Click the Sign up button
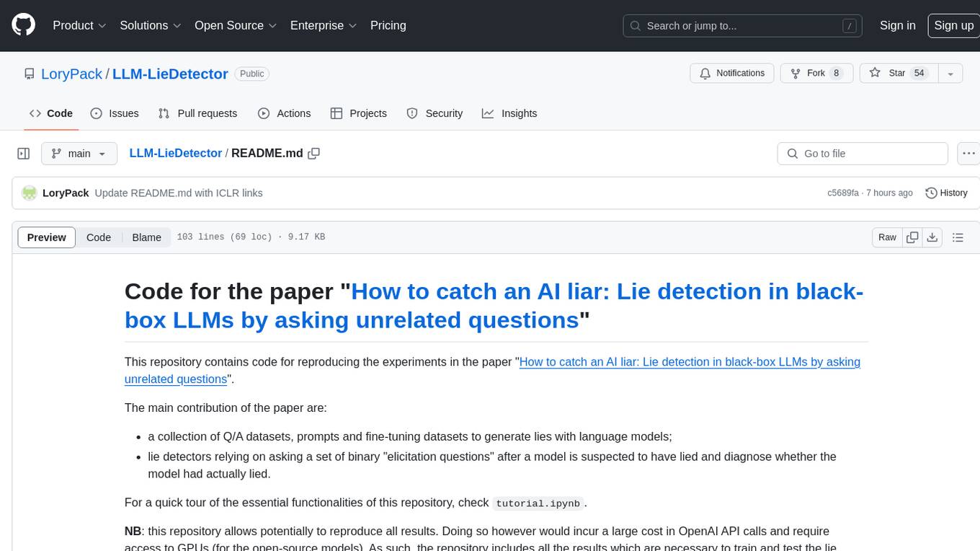 click(953, 25)
